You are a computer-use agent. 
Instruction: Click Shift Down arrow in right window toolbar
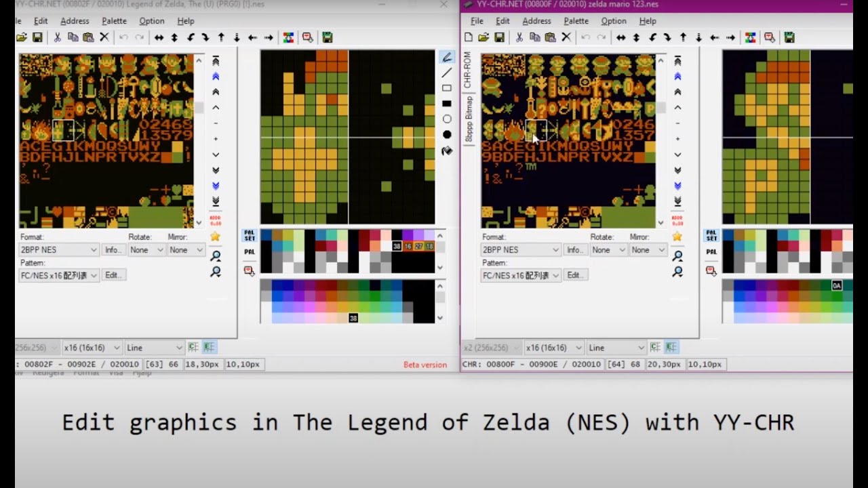(x=698, y=37)
